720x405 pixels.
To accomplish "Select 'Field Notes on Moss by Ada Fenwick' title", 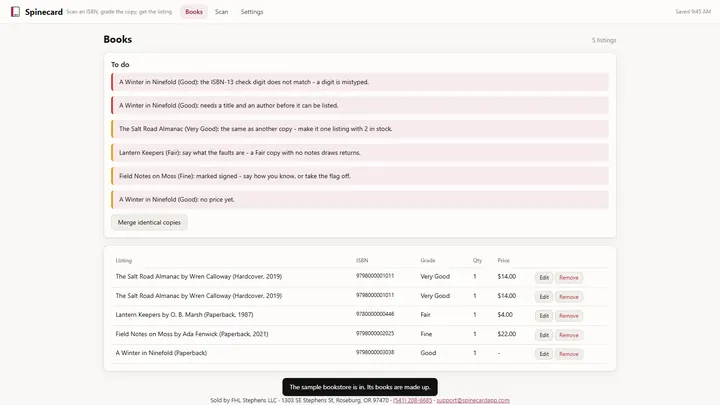I will (191, 334).
